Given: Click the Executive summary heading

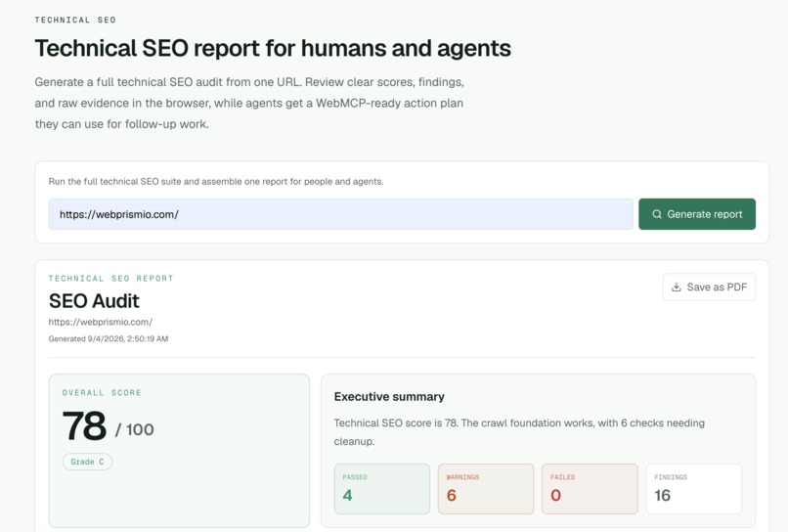Looking at the screenshot, I should click(x=389, y=397).
